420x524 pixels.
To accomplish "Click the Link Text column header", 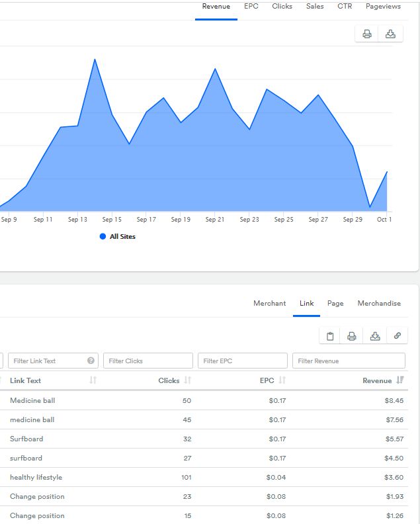I will click(25, 380).
